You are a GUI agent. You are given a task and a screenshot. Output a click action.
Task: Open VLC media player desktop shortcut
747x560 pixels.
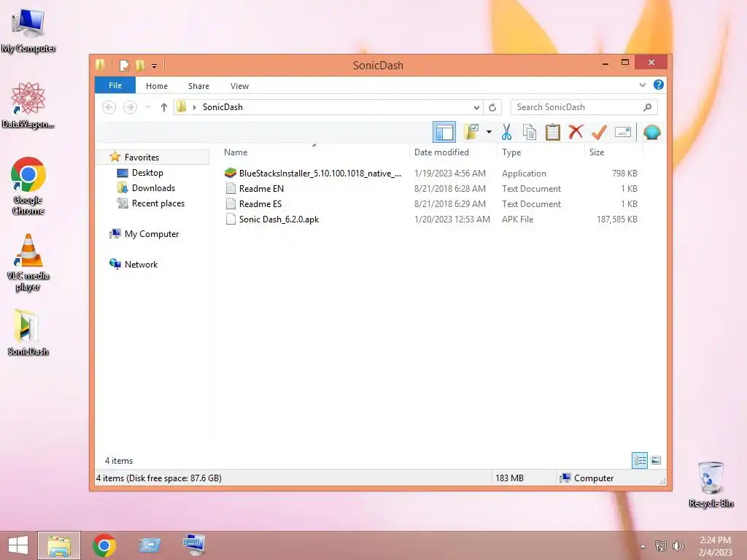click(x=28, y=262)
